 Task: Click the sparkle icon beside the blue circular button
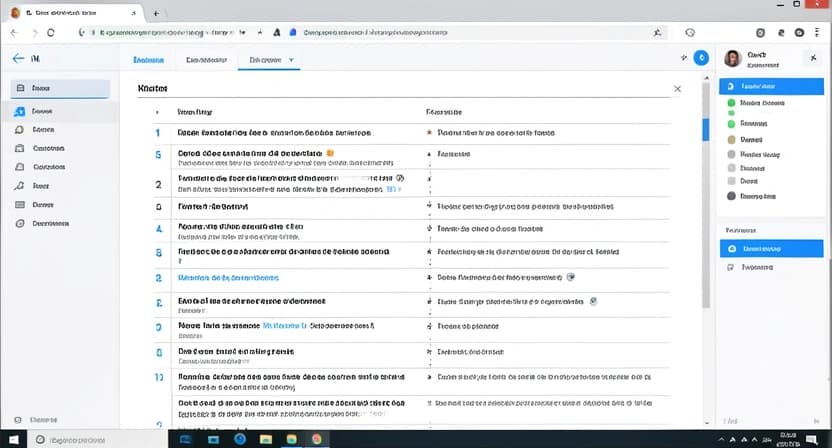tap(684, 57)
